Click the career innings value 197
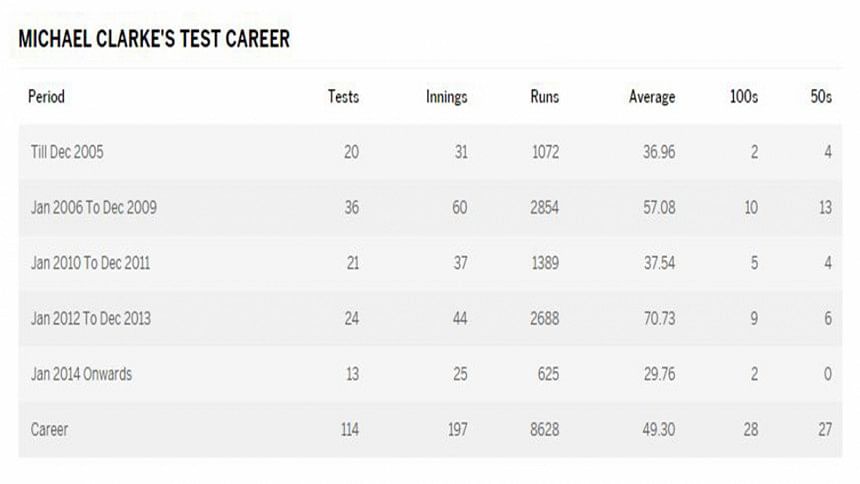Screen dimensions: 860x484 pyautogui.click(x=458, y=429)
